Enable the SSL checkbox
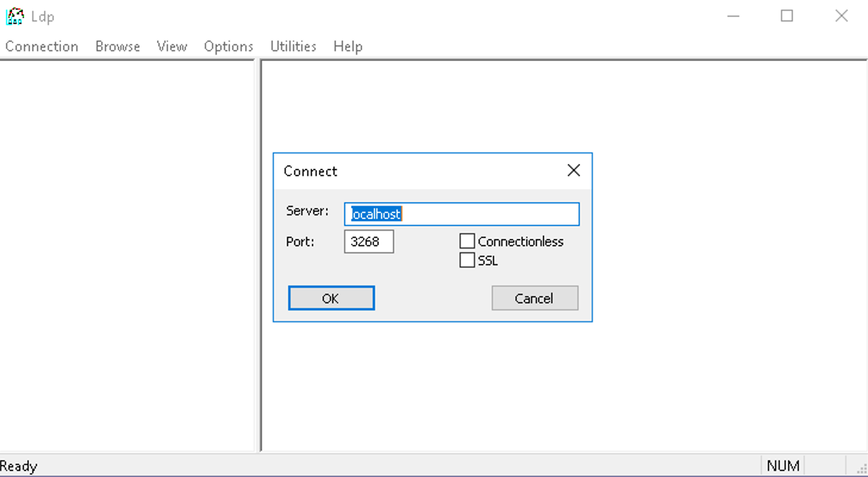Viewport: 868px width, 477px height. click(467, 260)
